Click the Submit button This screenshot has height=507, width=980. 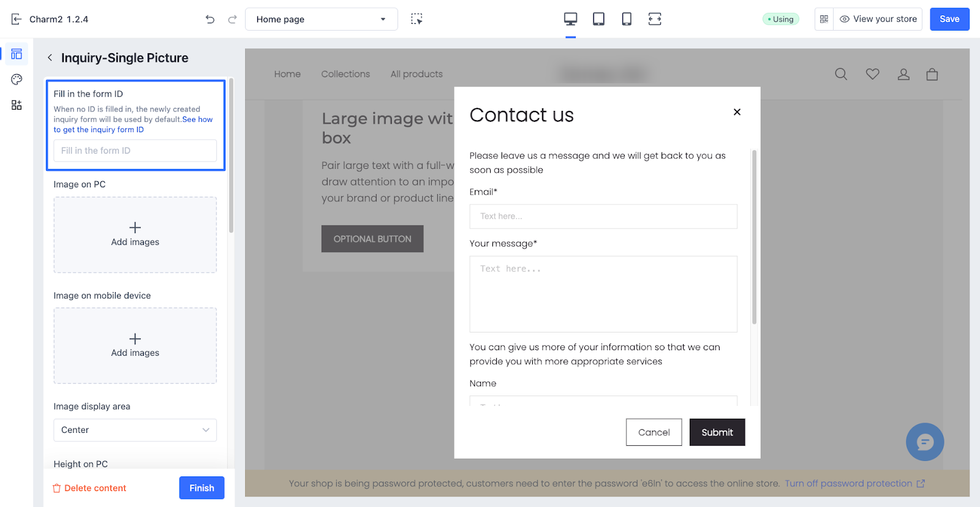717,432
